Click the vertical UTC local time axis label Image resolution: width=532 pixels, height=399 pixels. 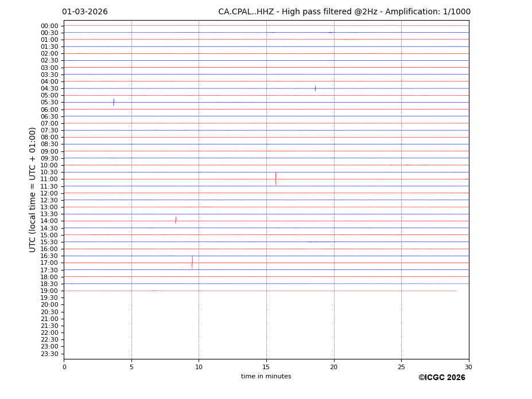click(x=33, y=189)
